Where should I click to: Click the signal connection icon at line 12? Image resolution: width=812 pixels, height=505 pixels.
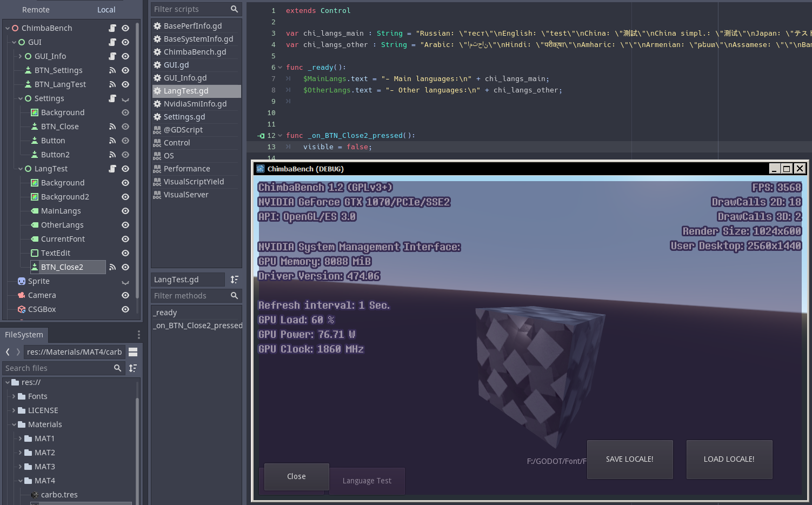click(262, 136)
